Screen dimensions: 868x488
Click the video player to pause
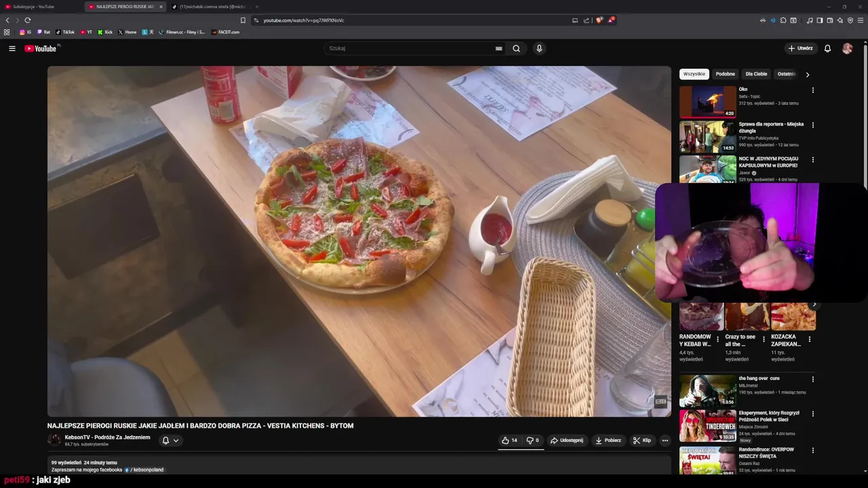[x=359, y=241]
